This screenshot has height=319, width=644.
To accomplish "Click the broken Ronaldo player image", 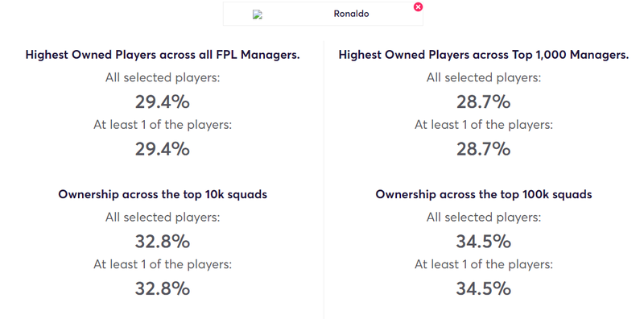I will [x=258, y=15].
